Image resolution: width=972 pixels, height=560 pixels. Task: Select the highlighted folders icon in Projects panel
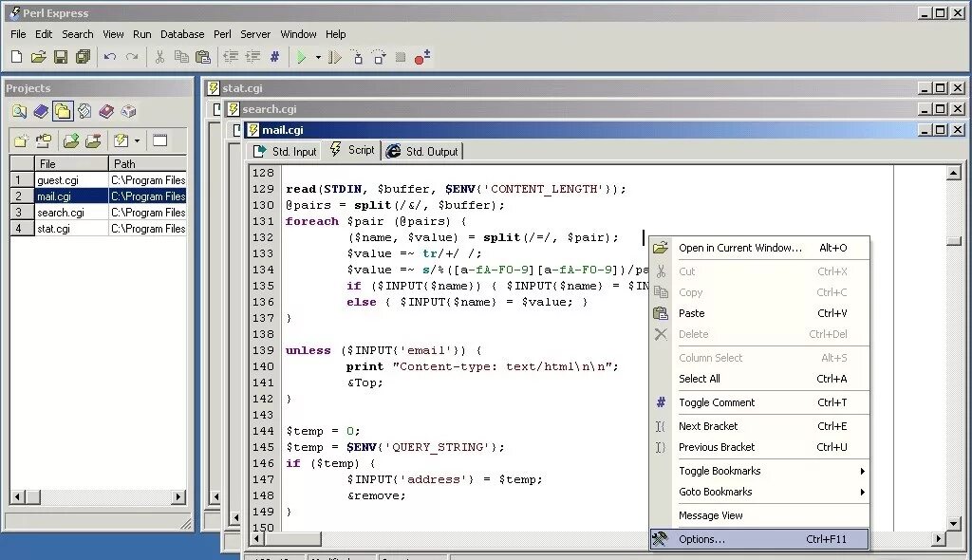pyautogui.click(x=63, y=111)
